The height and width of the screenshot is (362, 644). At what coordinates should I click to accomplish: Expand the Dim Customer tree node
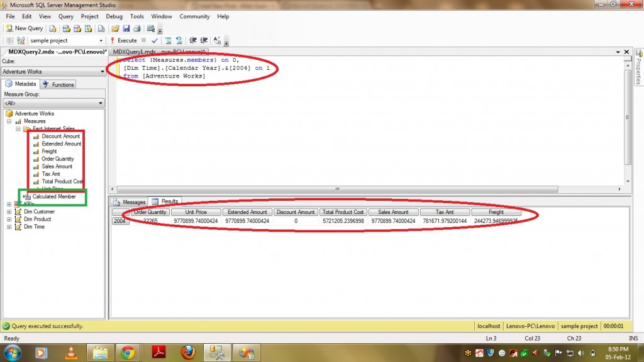pos(9,212)
